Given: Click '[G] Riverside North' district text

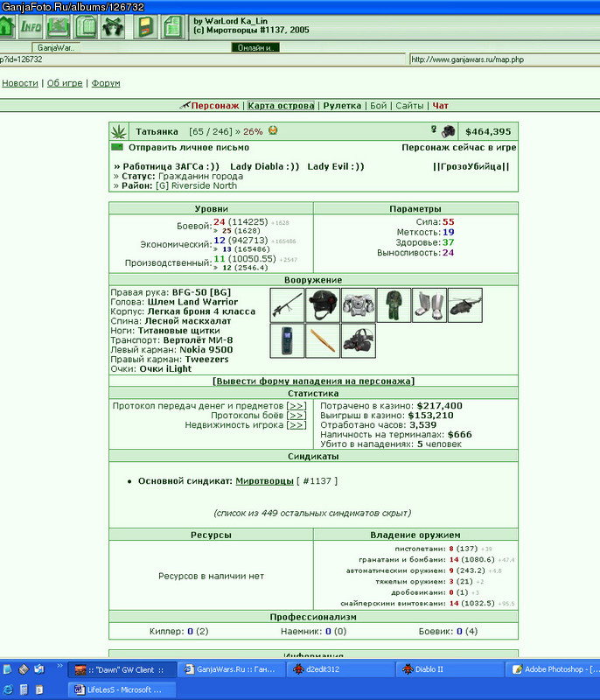Looking at the screenshot, I should click(x=196, y=185).
